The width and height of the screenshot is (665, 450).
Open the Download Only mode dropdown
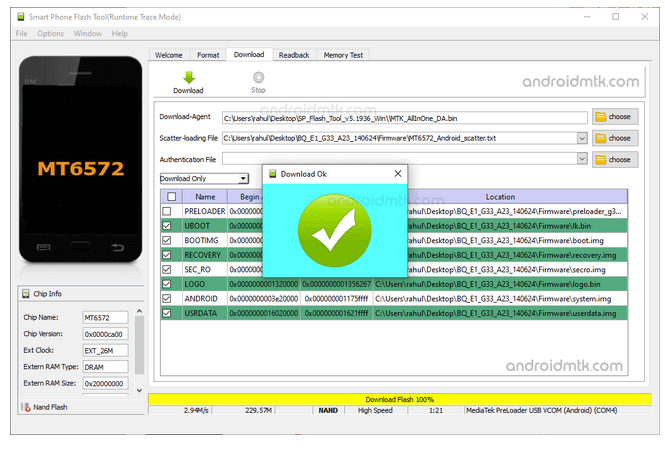point(204,179)
